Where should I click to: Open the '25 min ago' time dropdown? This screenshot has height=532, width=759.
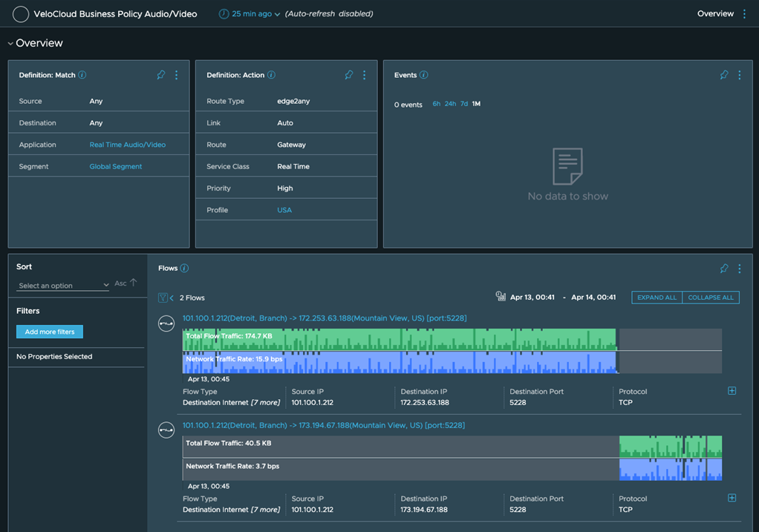(x=253, y=14)
